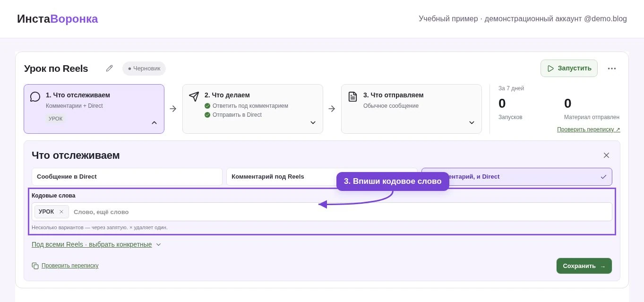Expand the Что отправляем step card

click(x=472, y=123)
